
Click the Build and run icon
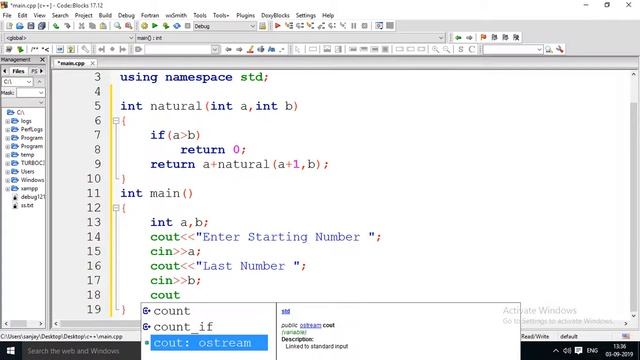point(166,26)
